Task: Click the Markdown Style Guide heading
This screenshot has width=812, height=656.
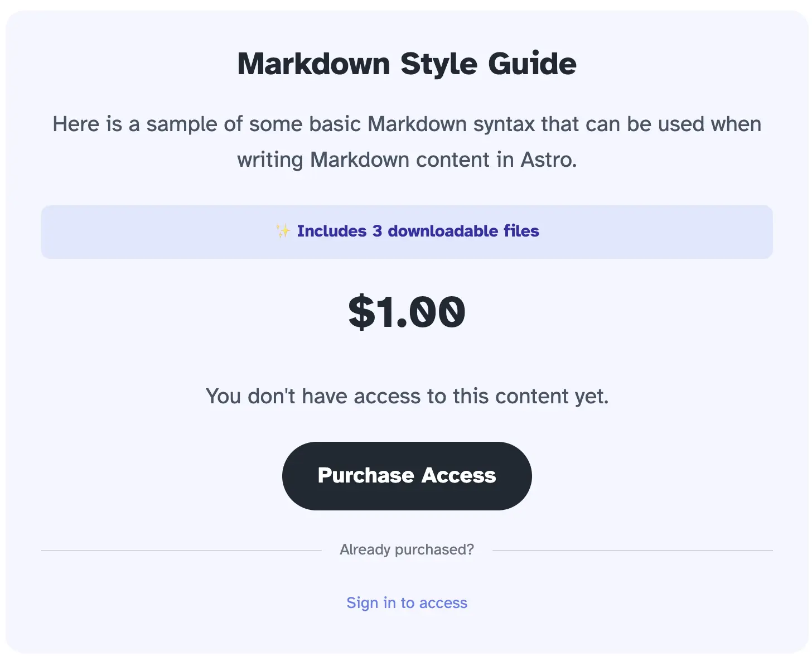Action: click(x=407, y=64)
